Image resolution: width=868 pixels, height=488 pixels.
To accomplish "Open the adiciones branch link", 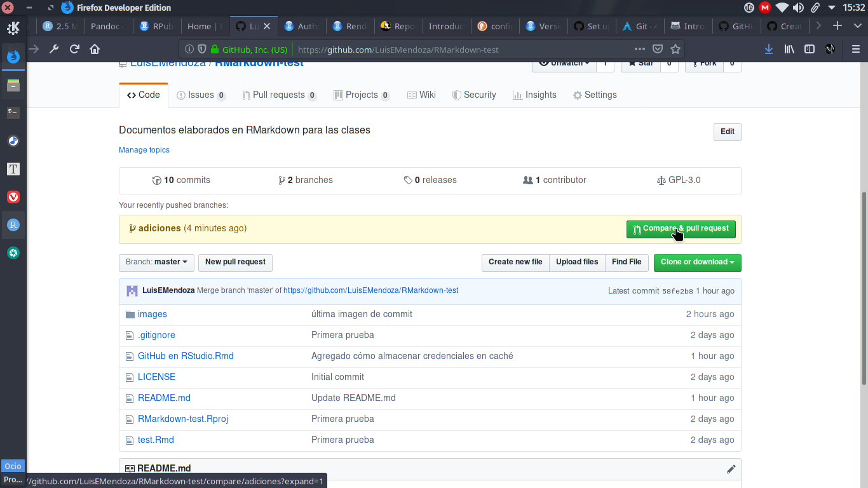I will coord(159,228).
